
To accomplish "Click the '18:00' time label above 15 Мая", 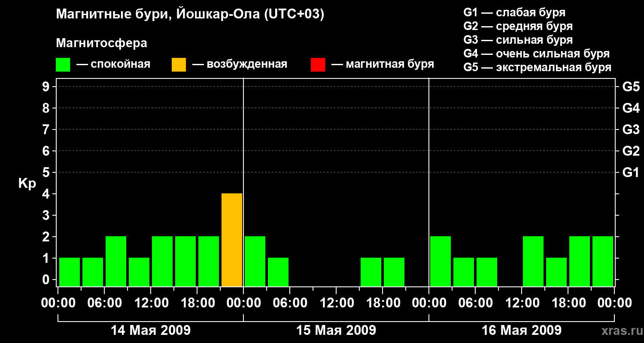I will [x=383, y=303].
